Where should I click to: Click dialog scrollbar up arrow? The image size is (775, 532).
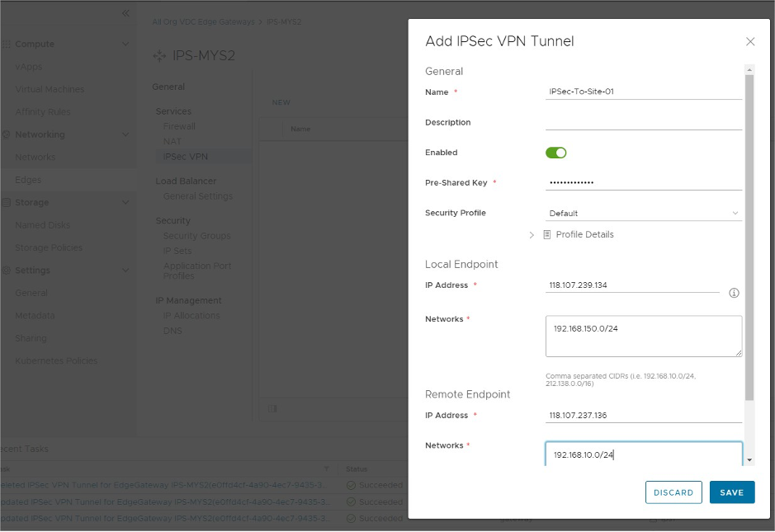coord(749,70)
